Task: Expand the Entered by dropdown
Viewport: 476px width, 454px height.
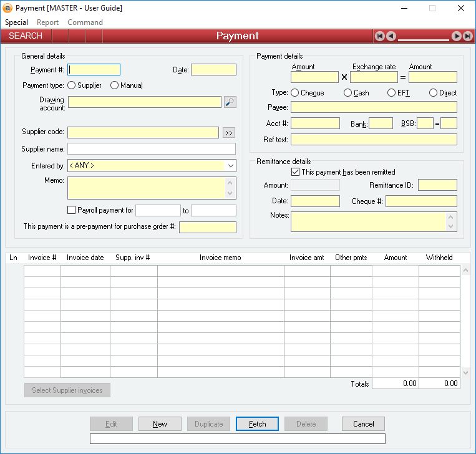Action: 230,166
